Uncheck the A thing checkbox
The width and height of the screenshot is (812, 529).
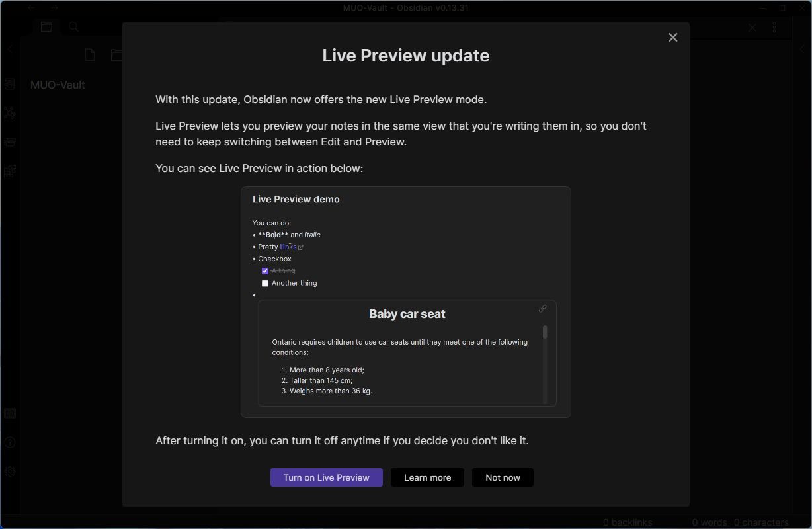pyautogui.click(x=264, y=270)
